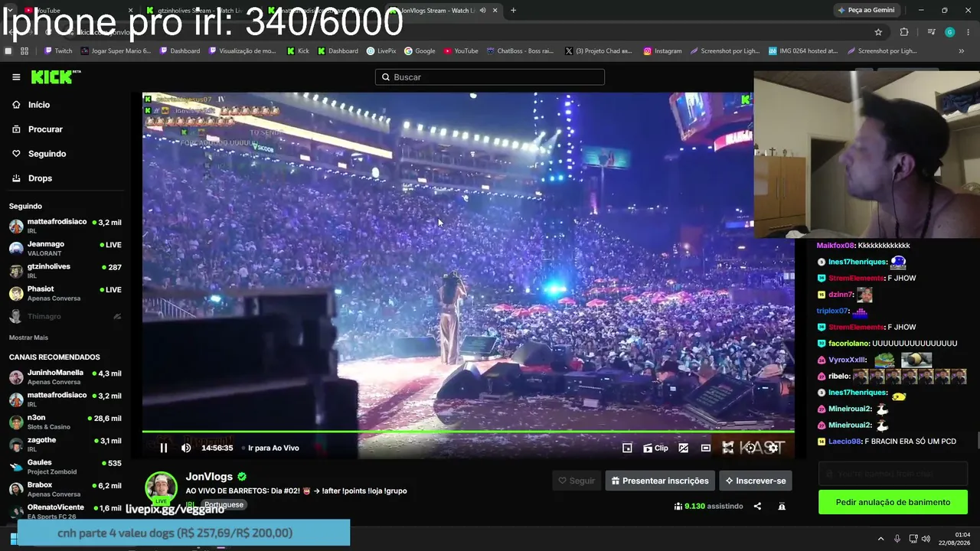Open Phasiot channel in sidebar
The width and height of the screenshot is (980, 551).
[65, 293]
